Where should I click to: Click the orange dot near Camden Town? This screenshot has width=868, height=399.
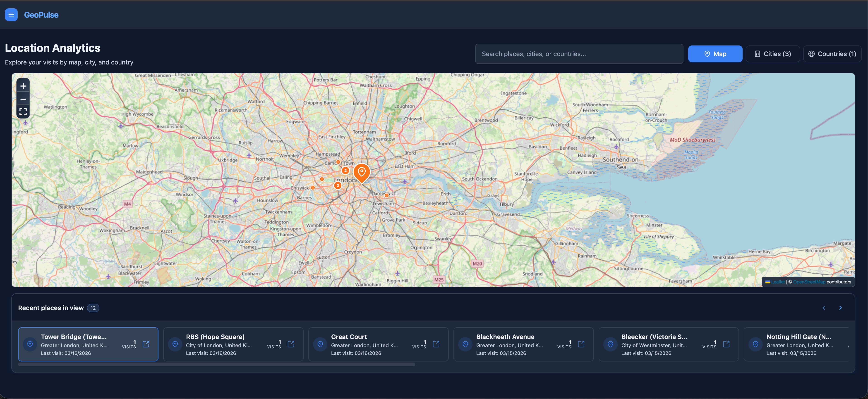[x=338, y=162]
